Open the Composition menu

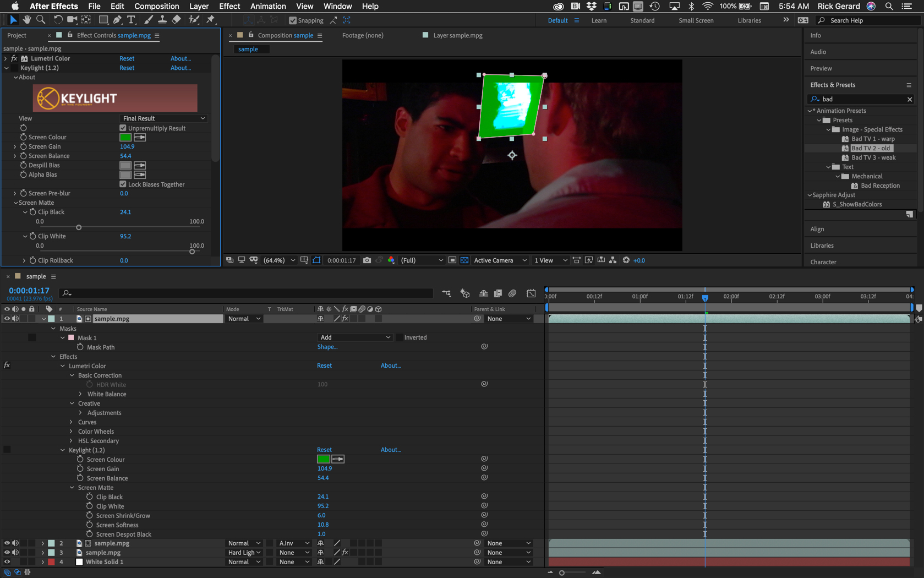[x=156, y=6]
